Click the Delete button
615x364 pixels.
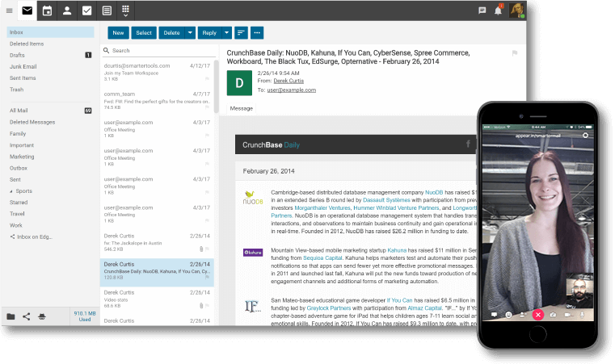[172, 33]
